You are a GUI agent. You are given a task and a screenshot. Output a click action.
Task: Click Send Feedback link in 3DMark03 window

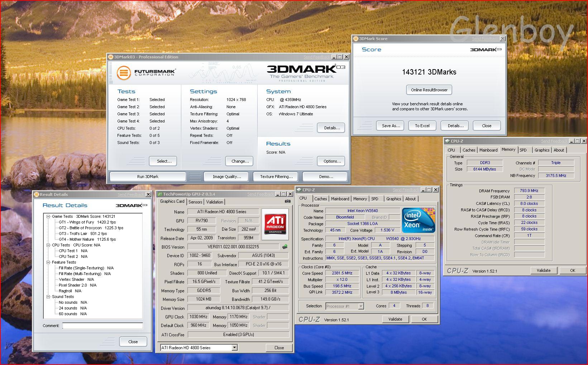tap(316, 57)
